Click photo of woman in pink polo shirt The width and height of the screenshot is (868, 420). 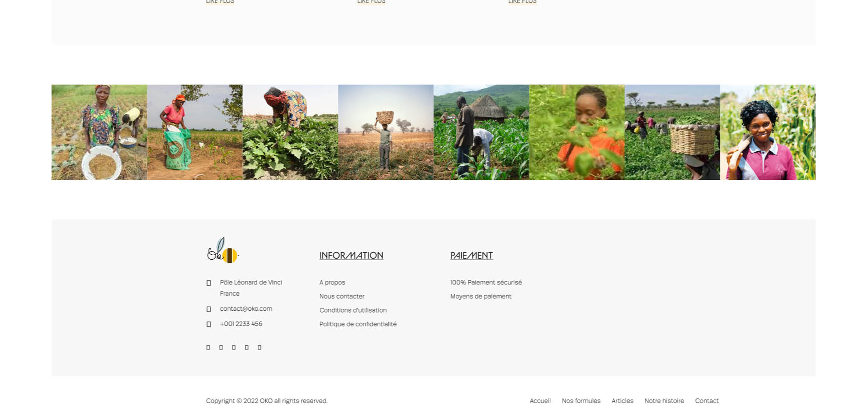click(768, 132)
